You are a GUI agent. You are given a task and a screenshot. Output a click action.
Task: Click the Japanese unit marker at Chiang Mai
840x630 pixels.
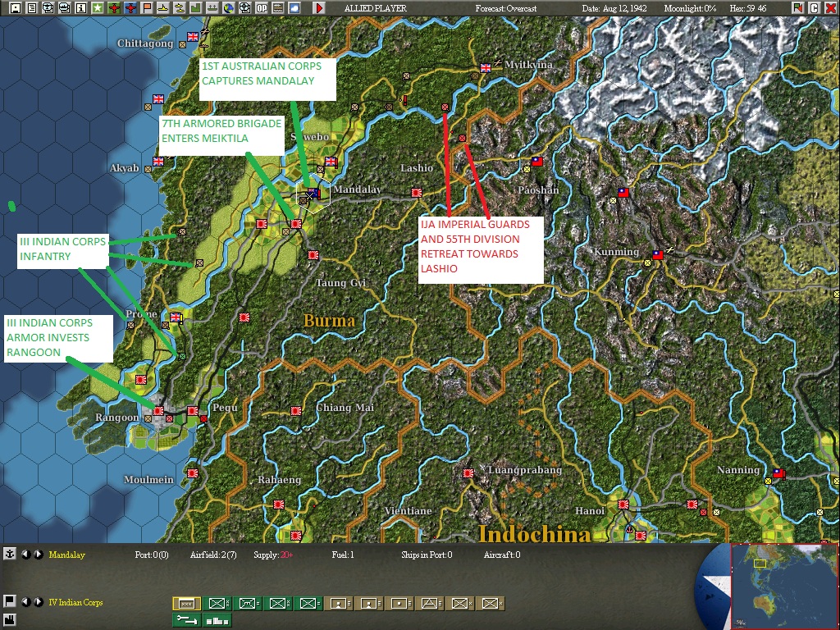pyautogui.click(x=295, y=411)
